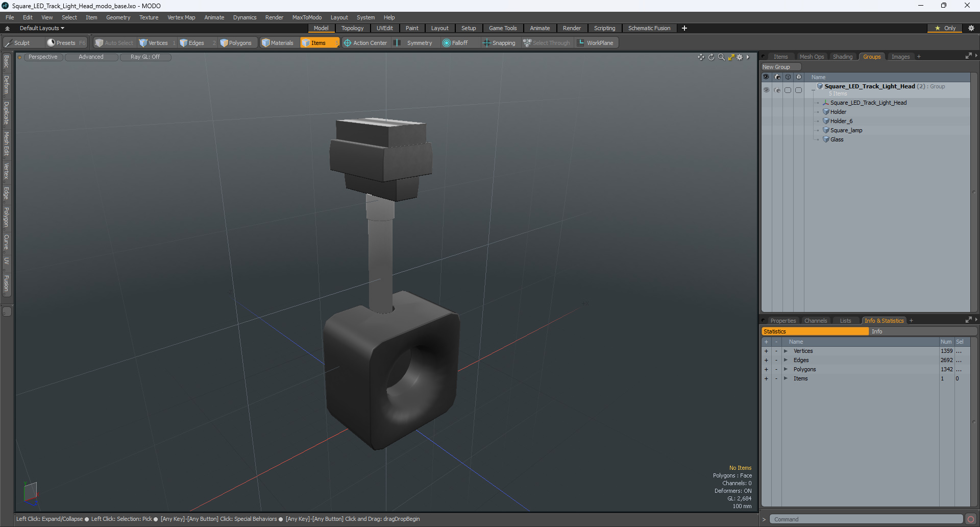Select the Square_lamp tree item

click(846, 130)
